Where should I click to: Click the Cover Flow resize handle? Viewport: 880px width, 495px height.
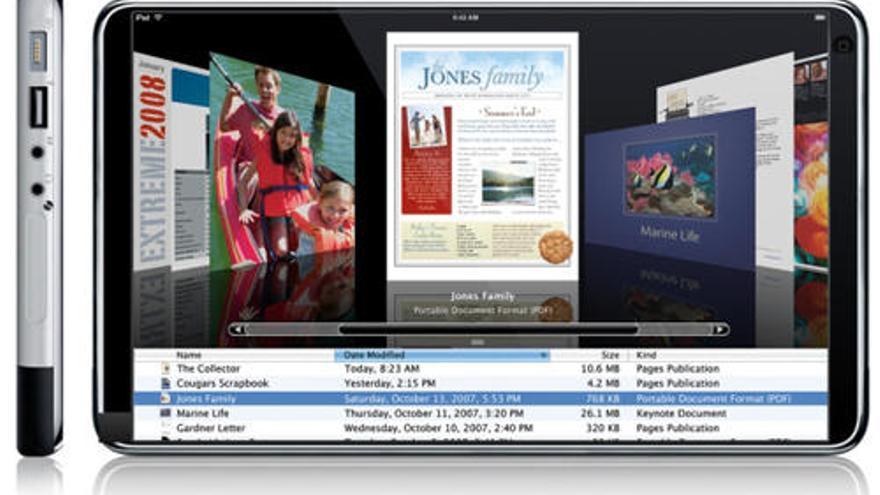pyautogui.click(x=478, y=342)
